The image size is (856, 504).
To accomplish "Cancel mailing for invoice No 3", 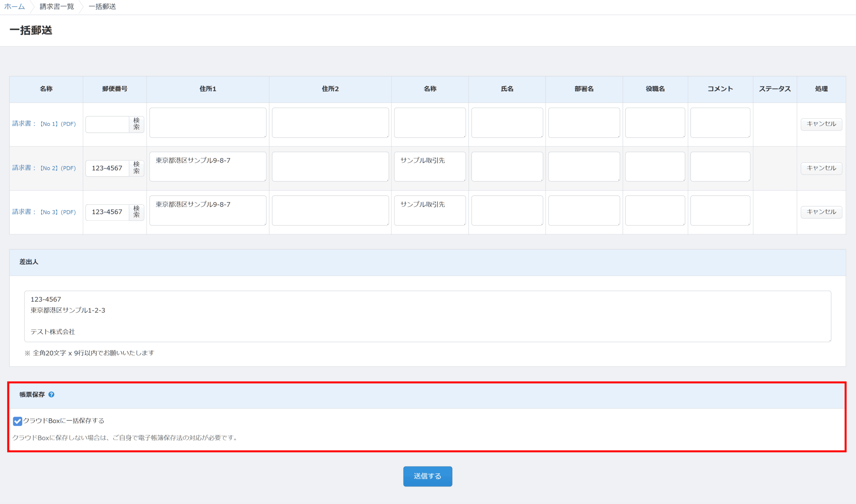I will 821,212.
